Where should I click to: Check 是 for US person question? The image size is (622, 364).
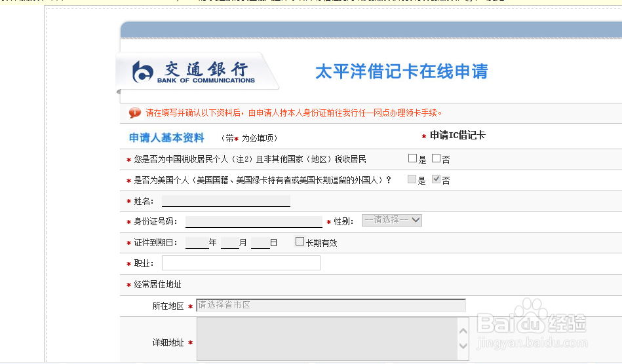[412, 179]
